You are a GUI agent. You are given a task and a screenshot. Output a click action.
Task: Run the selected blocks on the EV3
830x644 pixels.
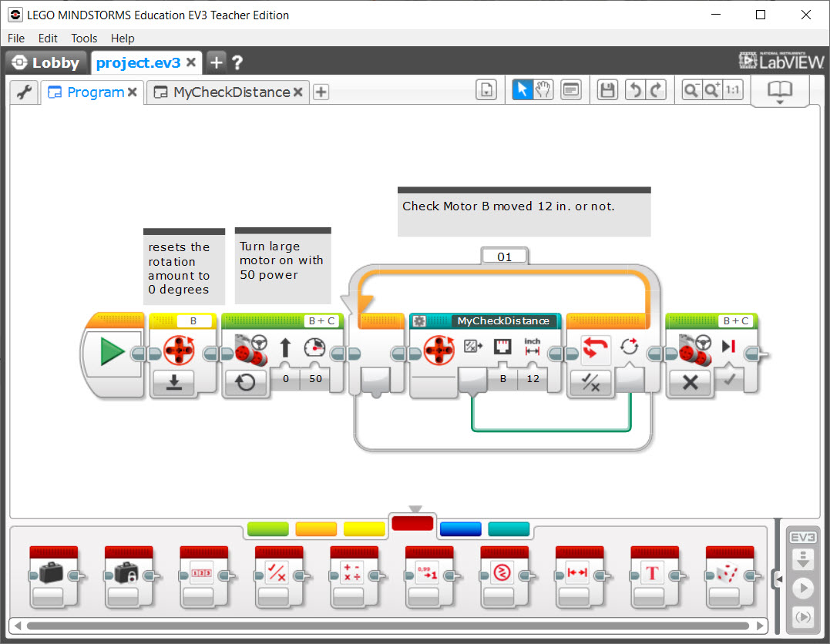coord(803,616)
